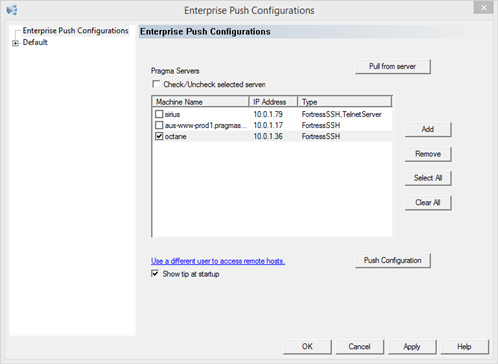Sort by Type column header
This screenshot has height=364, width=498.
344,102
